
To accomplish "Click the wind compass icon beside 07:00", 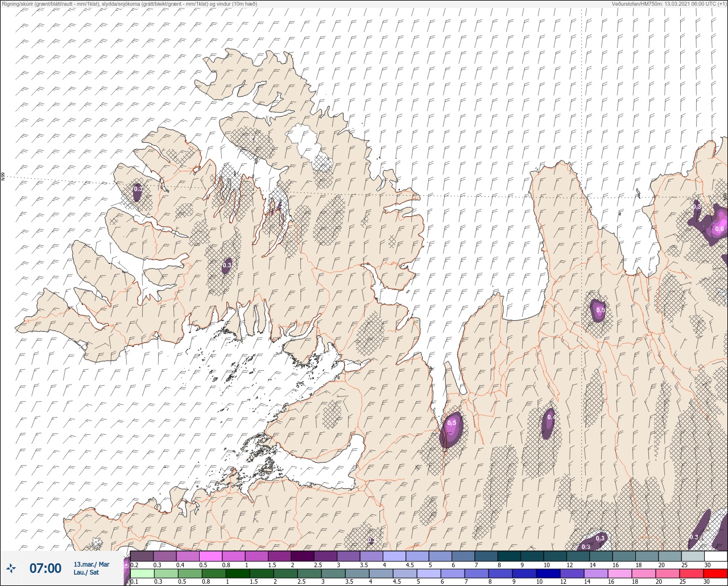I will point(11,568).
